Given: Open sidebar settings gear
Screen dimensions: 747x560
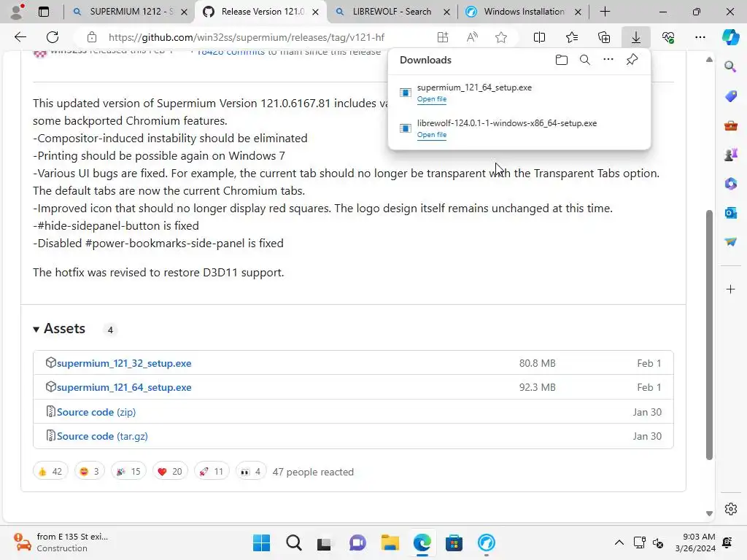Looking at the screenshot, I should click(x=730, y=508).
